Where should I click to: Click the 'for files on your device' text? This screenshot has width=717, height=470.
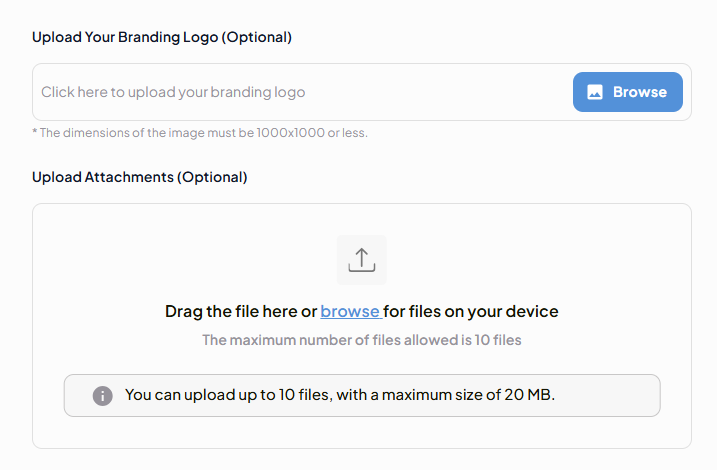(x=471, y=311)
